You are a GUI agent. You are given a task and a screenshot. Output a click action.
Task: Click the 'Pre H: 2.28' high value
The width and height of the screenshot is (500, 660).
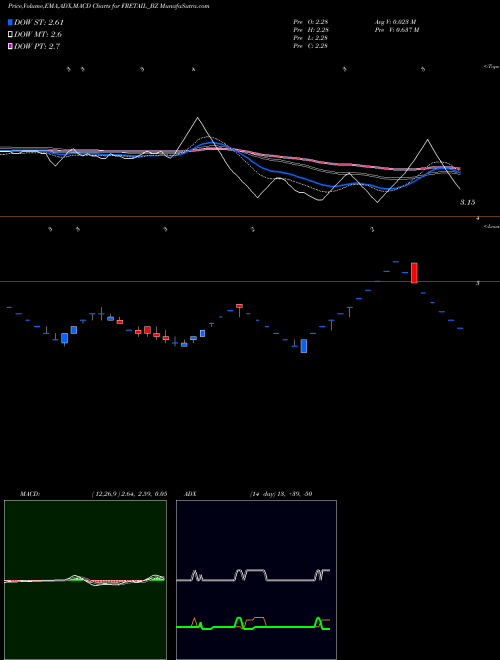coord(311,29)
